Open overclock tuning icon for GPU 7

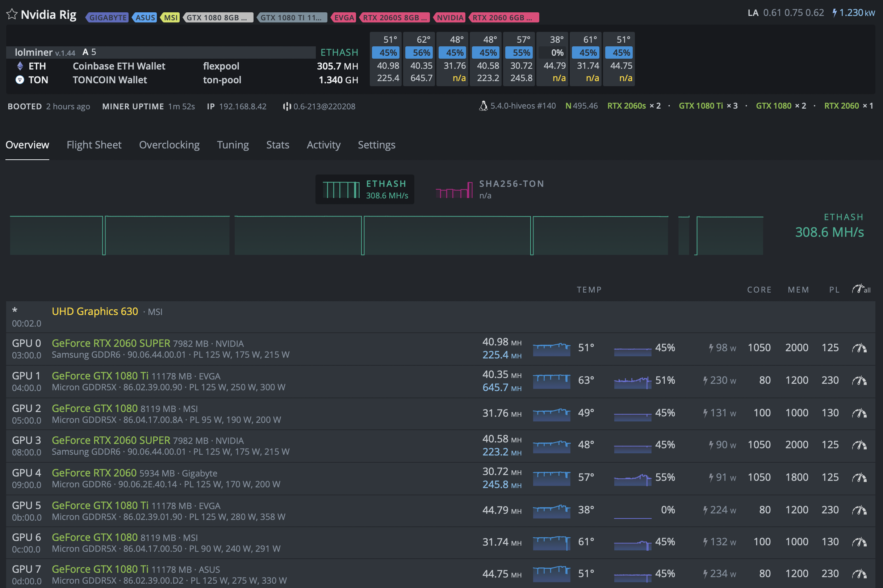click(859, 574)
